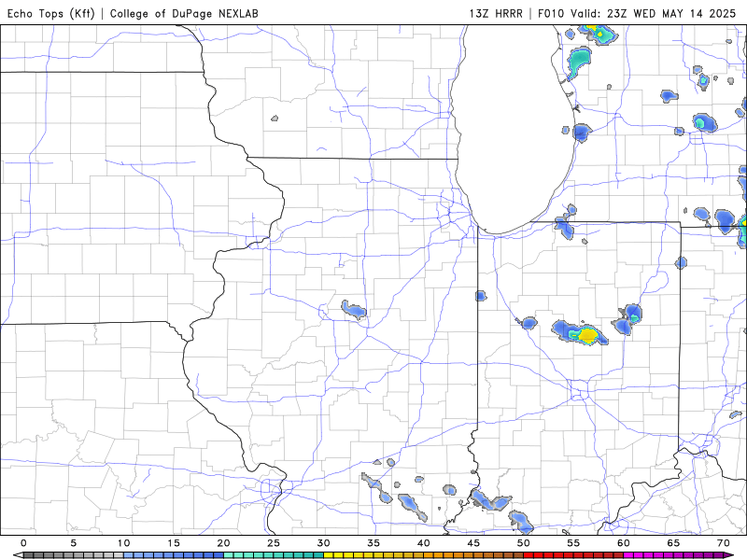Click the "40" colorbar label
Image resolution: width=747 pixels, height=560 pixels.
click(x=424, y=543)
